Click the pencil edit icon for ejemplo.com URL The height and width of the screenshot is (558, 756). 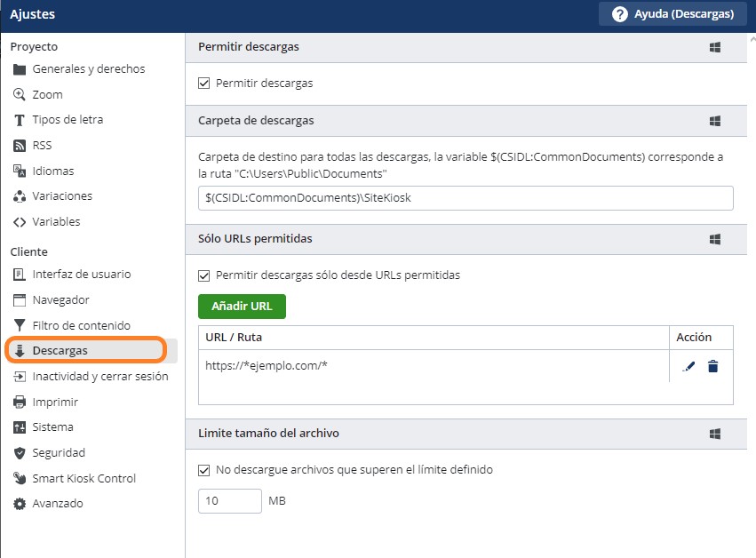coord(688,366)
